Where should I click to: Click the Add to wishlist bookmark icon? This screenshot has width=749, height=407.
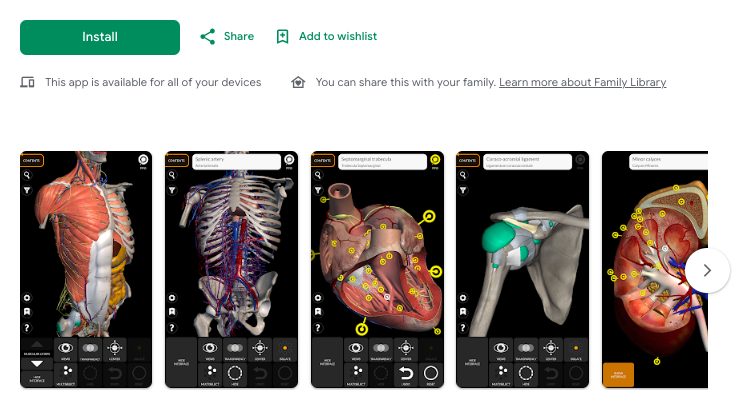[x=282, y=37]
